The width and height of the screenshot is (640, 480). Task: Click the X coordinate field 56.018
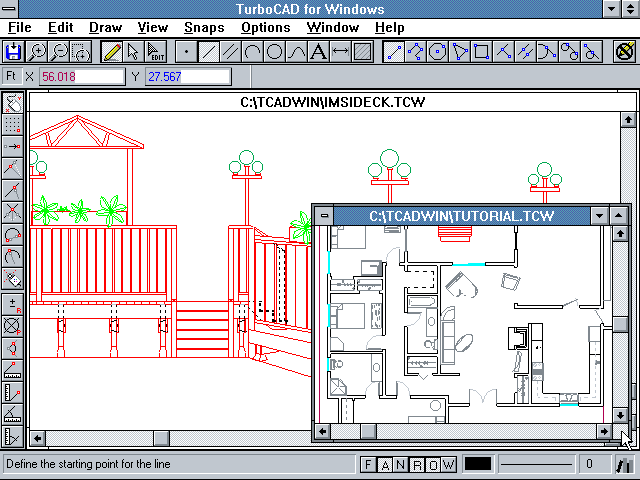[x=82, y=77]
